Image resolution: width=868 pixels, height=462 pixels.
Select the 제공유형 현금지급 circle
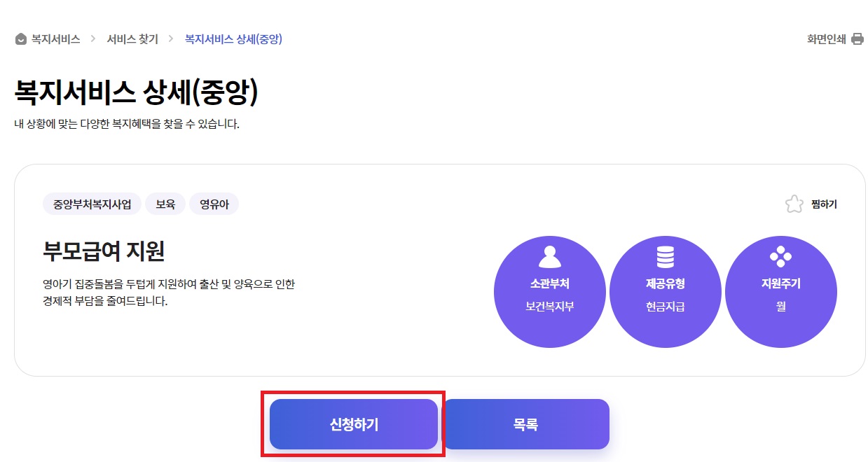[665, 291]
